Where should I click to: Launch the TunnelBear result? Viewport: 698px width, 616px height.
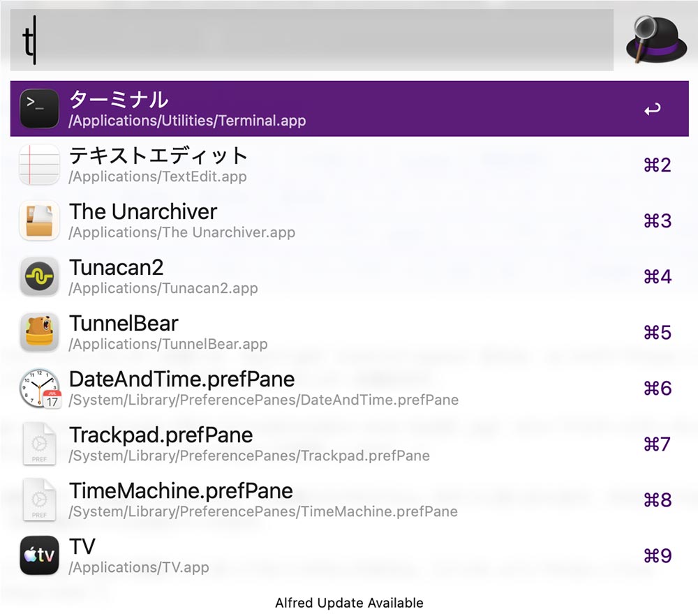[x=350, y=332]
